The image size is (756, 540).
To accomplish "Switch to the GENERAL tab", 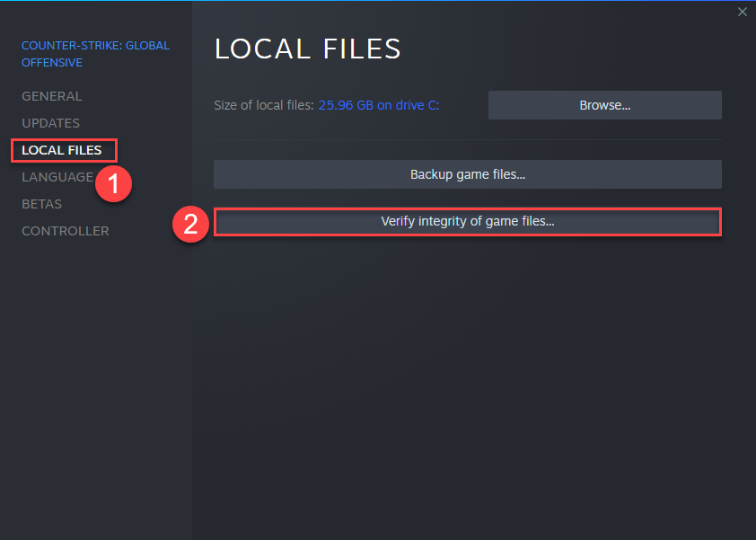I will coord(51,96).
